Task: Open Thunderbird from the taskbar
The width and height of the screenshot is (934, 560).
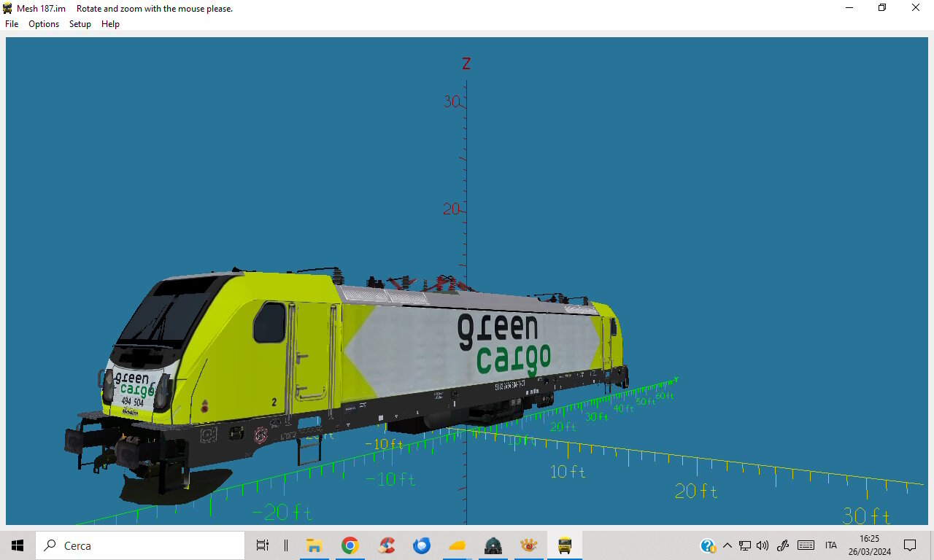Action: click(422, 545)
